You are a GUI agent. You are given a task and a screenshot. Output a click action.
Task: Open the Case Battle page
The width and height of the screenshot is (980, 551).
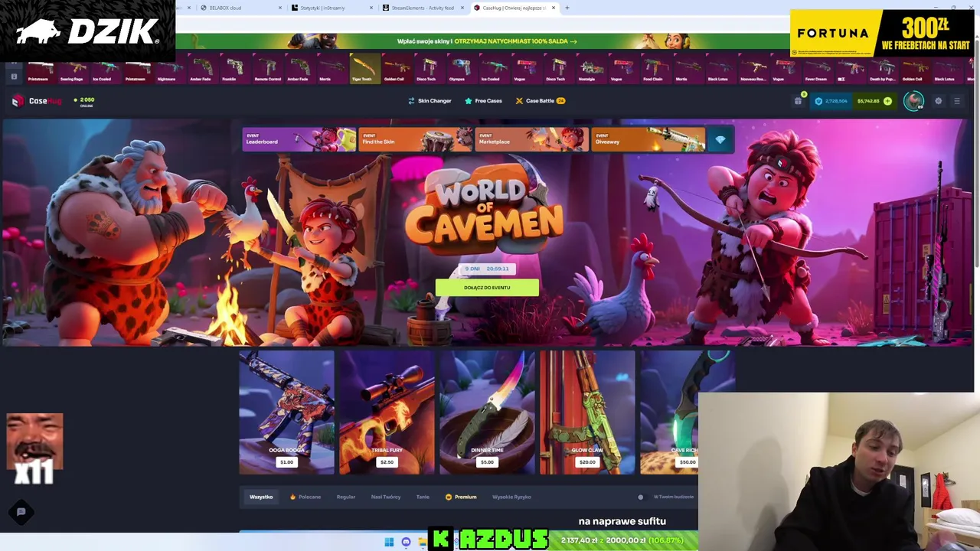point(540,101)
